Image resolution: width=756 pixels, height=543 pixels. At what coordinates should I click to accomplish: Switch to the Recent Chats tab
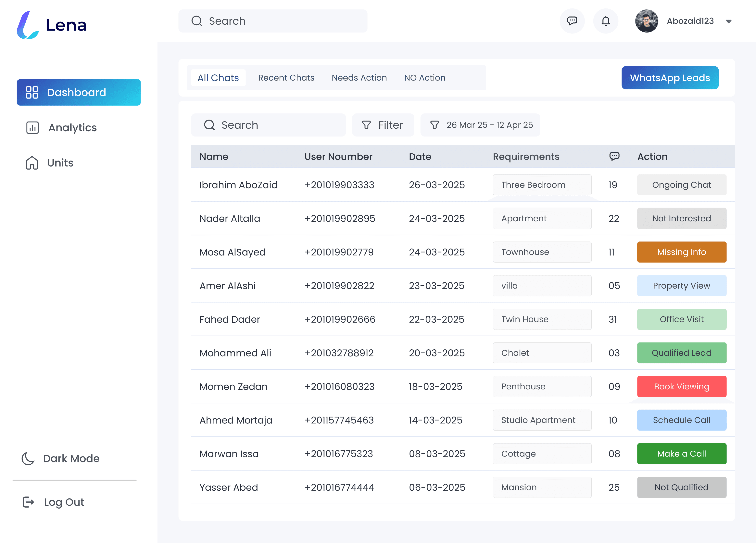[x=286, y=78]
